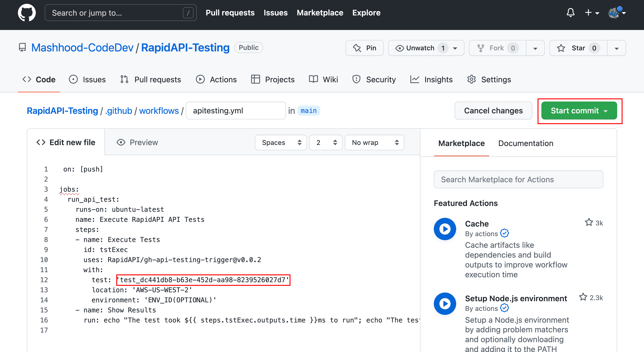644x352 pixels.
Task: Open the Spaces indent mode selector
Action: click(281, 142)
